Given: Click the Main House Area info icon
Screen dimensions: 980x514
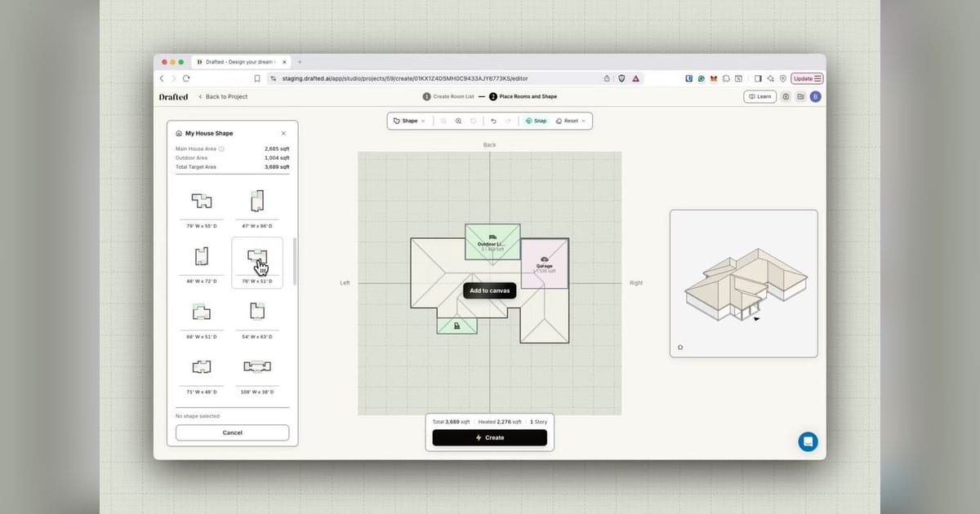Looking at the screenshot, I should point(221,148).
